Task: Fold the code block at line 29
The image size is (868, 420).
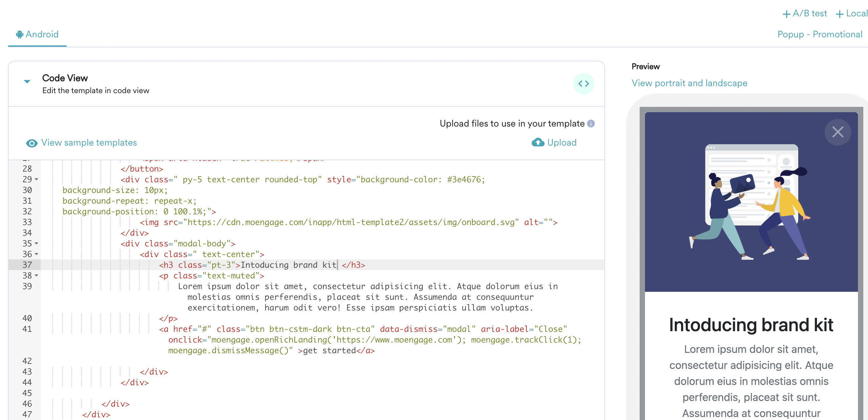Action: tap(36, 179)
